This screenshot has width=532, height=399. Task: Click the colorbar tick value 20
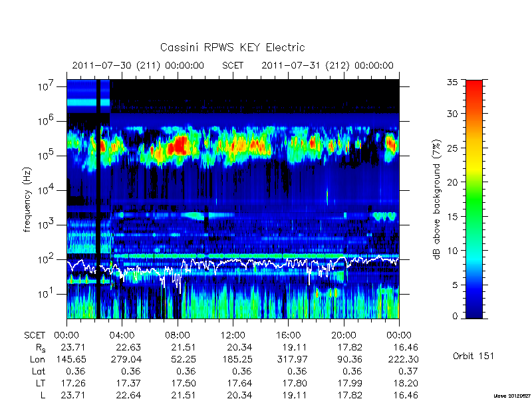tap(453, 182)
